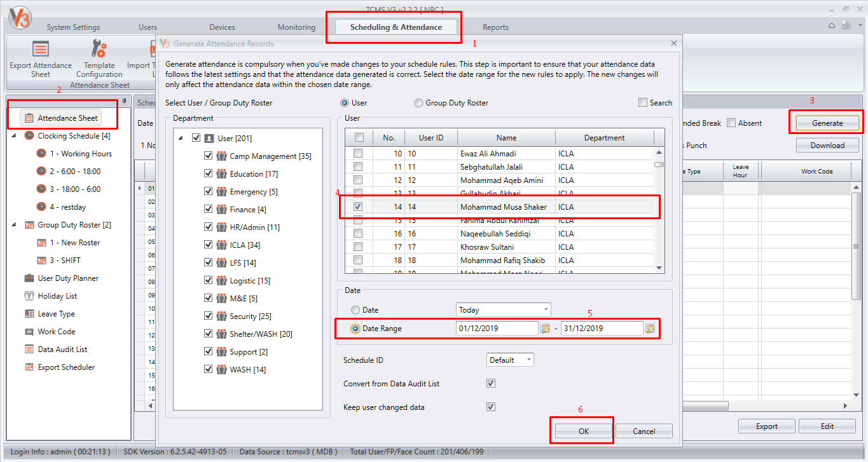Collapse Group Duty Roster [2] tree node
This screenshot has width=868, height=462.
pyautogui.click(x=15, y=225)
